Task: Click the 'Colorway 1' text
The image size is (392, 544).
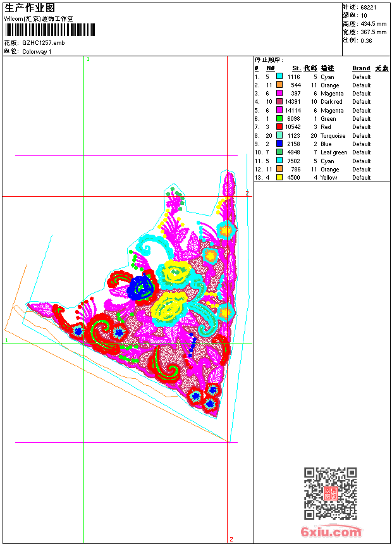Action: tap(37, 52)
